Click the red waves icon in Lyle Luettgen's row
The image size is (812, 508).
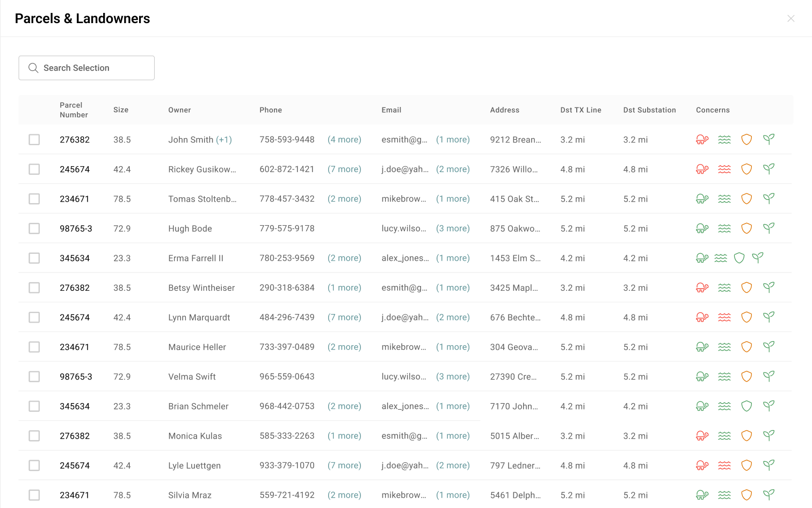[x=724, y=465]
